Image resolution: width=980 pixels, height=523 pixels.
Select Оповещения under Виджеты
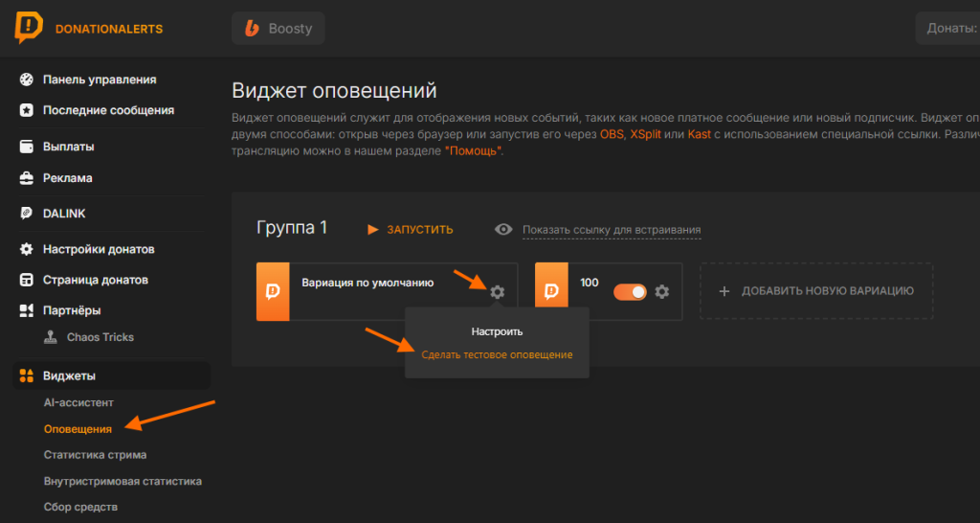[x=78, y=429]
